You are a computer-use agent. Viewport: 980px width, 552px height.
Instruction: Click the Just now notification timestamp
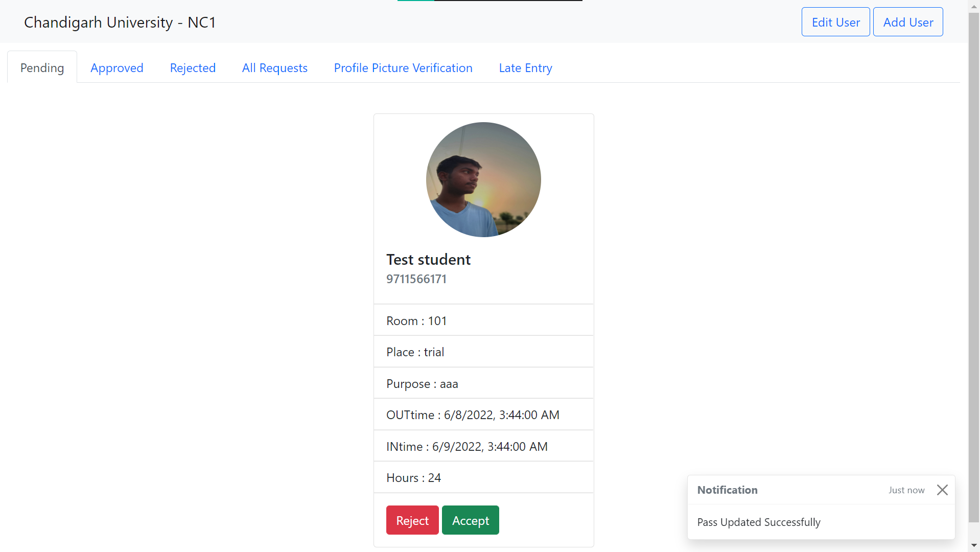(906, 490)
